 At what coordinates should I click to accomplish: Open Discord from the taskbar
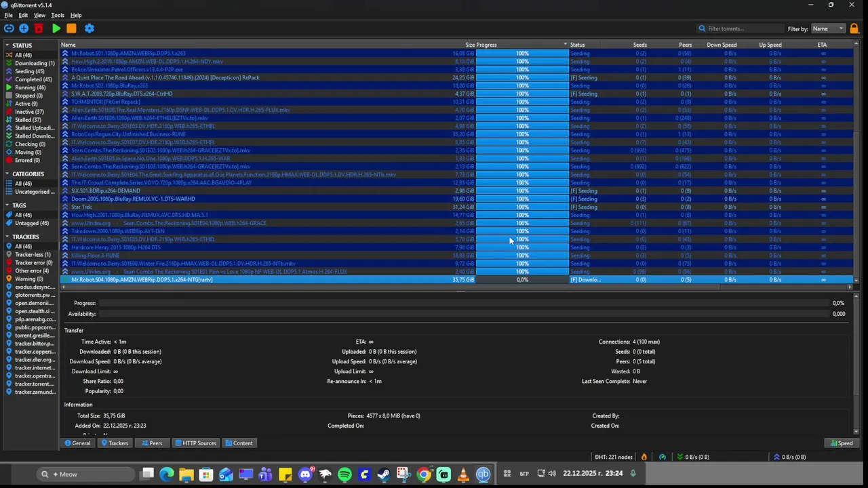(305, 474)
